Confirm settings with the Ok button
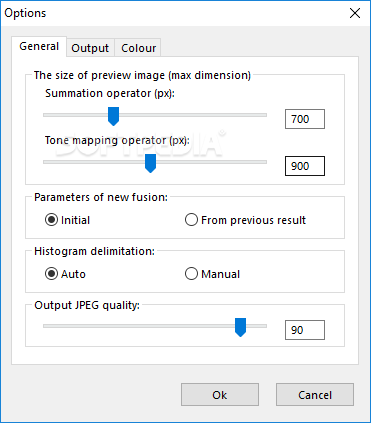 point(220,395)
